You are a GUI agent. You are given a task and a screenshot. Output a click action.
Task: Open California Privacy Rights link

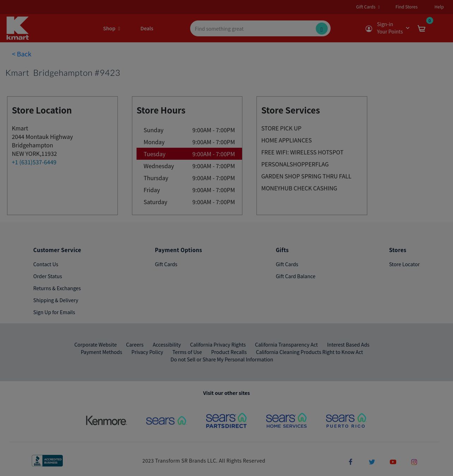coord(218,344)
